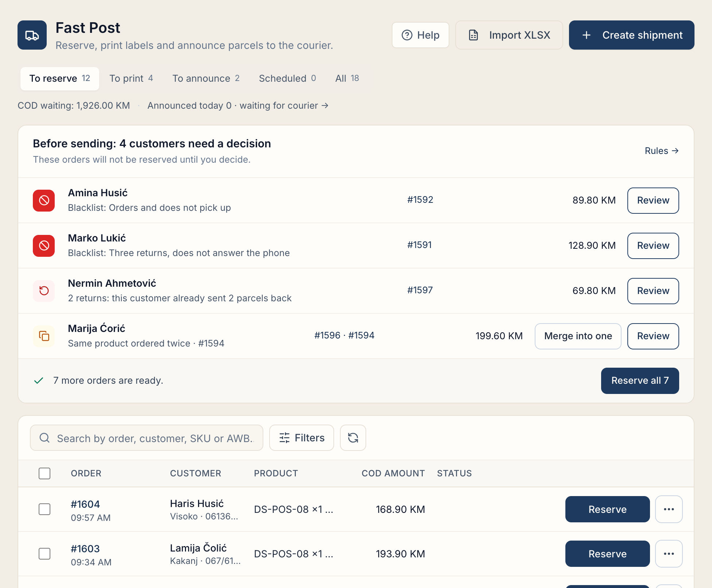
Task: Open the Filters panel
Action: [301, 437]
